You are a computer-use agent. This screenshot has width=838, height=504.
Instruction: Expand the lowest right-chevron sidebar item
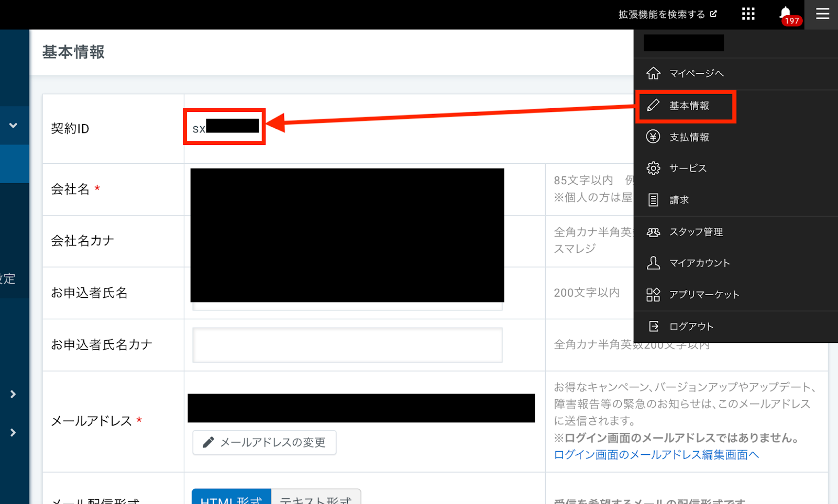(14, 433)
